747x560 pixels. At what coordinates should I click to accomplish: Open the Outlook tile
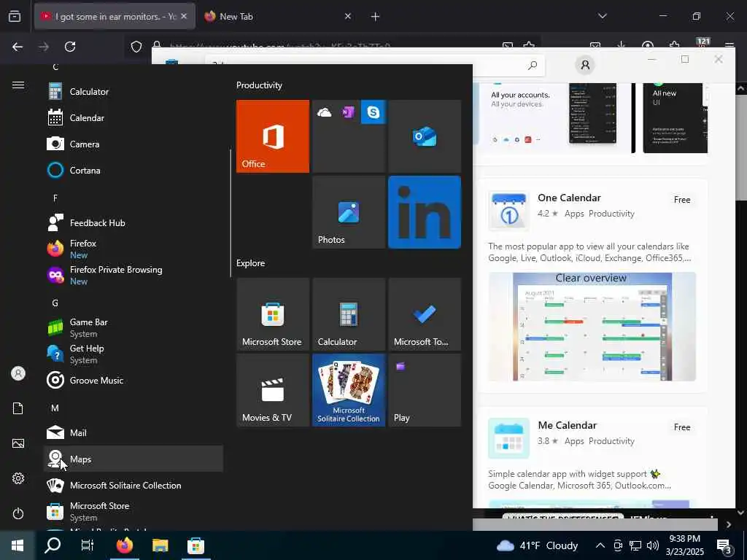[425, 136]
